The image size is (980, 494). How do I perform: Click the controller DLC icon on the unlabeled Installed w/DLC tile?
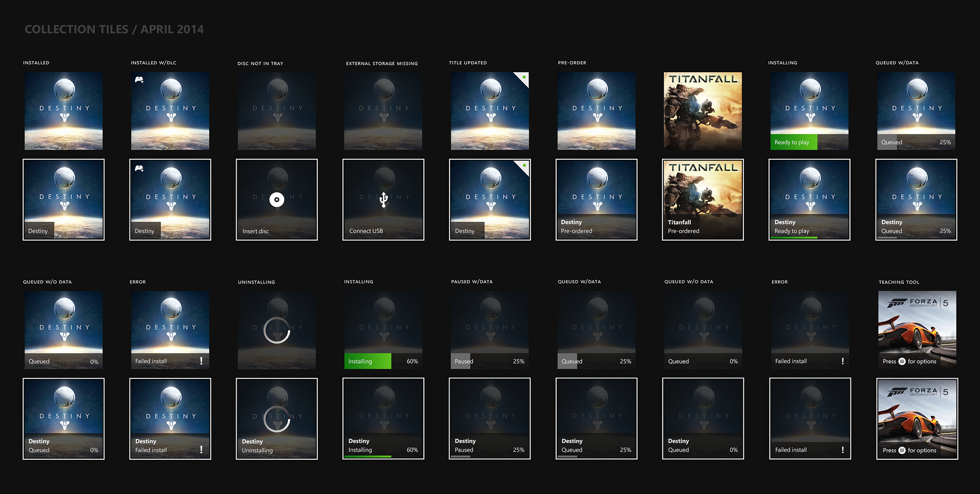[139, 80]
